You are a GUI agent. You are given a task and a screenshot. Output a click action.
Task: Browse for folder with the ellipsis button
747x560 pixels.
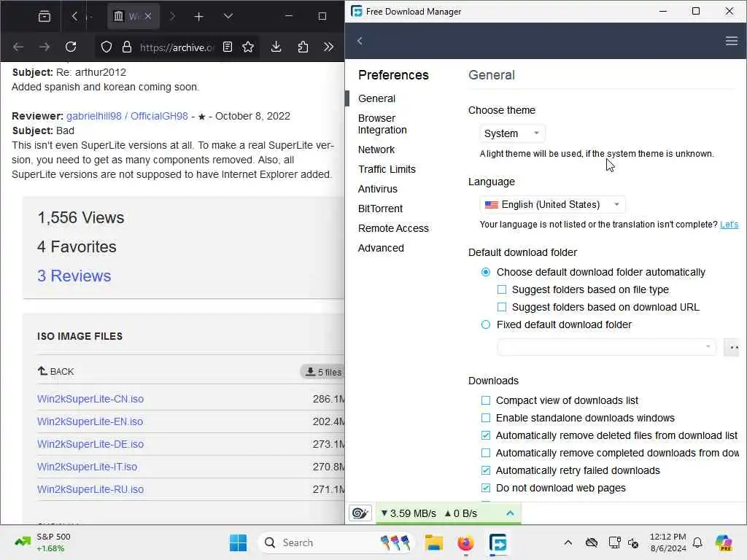point(731,347)
